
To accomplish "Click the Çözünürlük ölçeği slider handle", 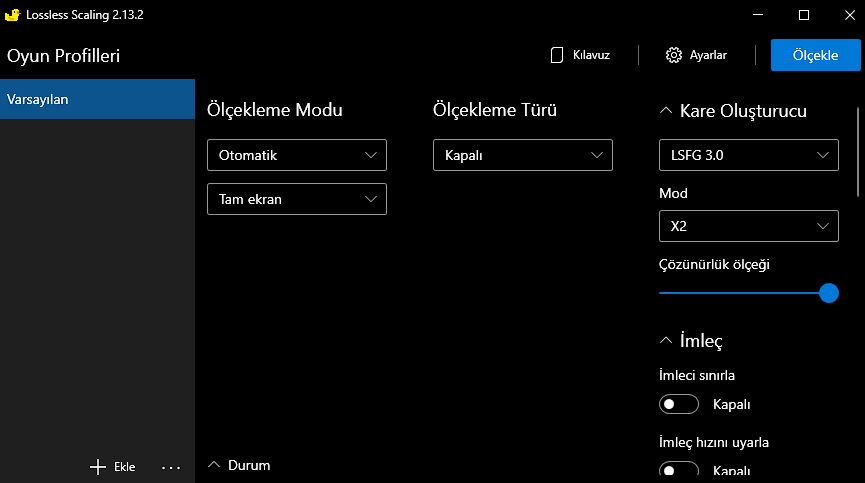I will pos(828,293).
